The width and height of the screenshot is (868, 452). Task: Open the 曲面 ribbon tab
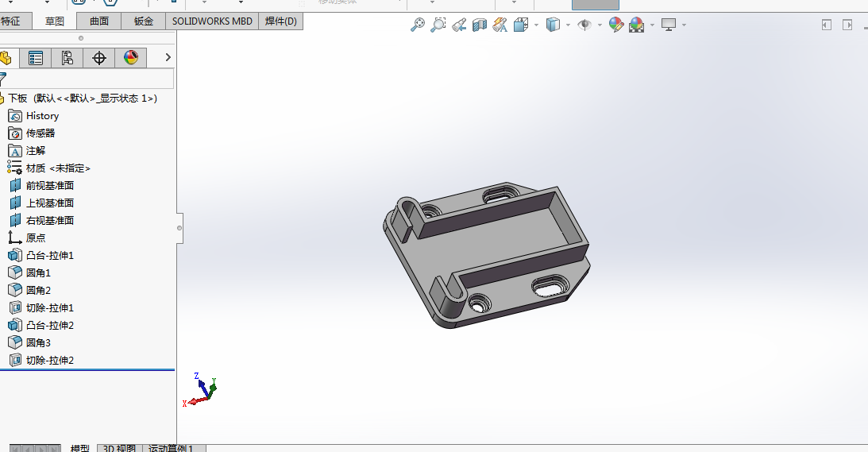point(99,21)
